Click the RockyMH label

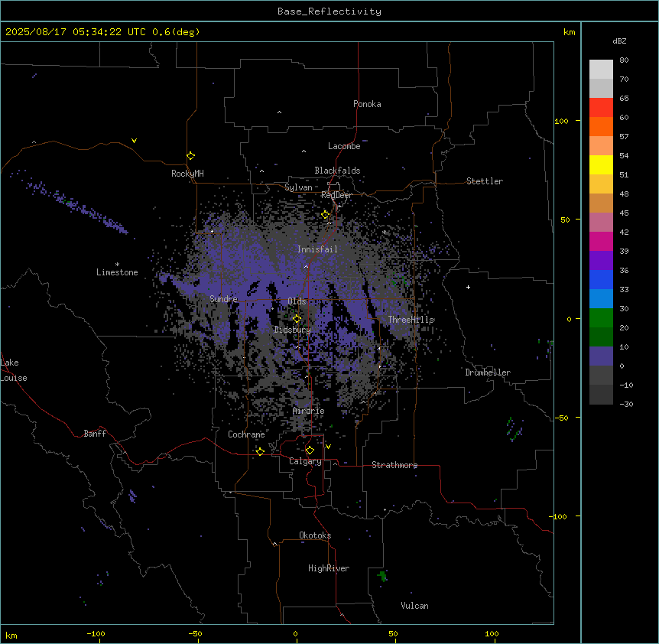coord(187,174)
